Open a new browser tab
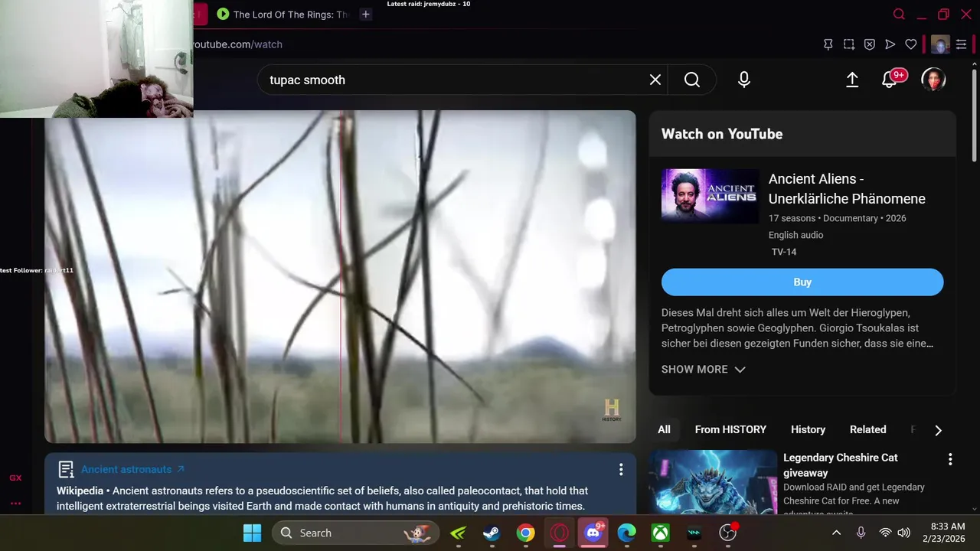The width and height of the screenshot is (980, 551). coord(366,14)
